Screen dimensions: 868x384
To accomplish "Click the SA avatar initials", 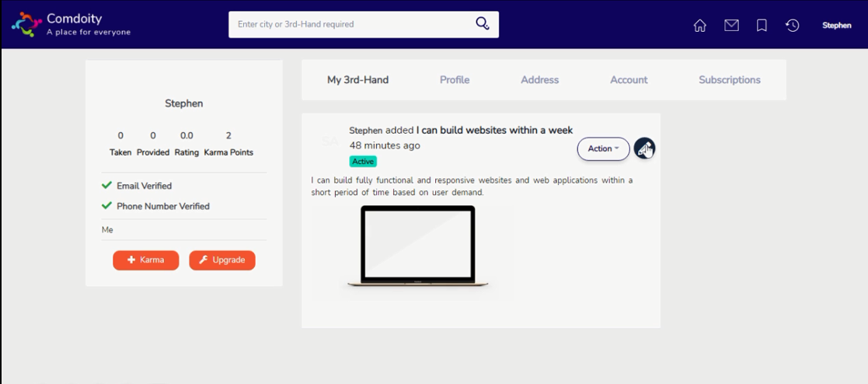I will click(330, 141).
